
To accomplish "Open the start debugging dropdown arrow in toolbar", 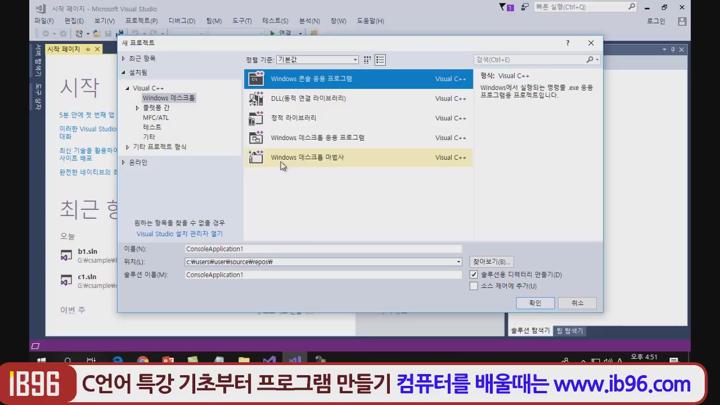I will [300, 33].
